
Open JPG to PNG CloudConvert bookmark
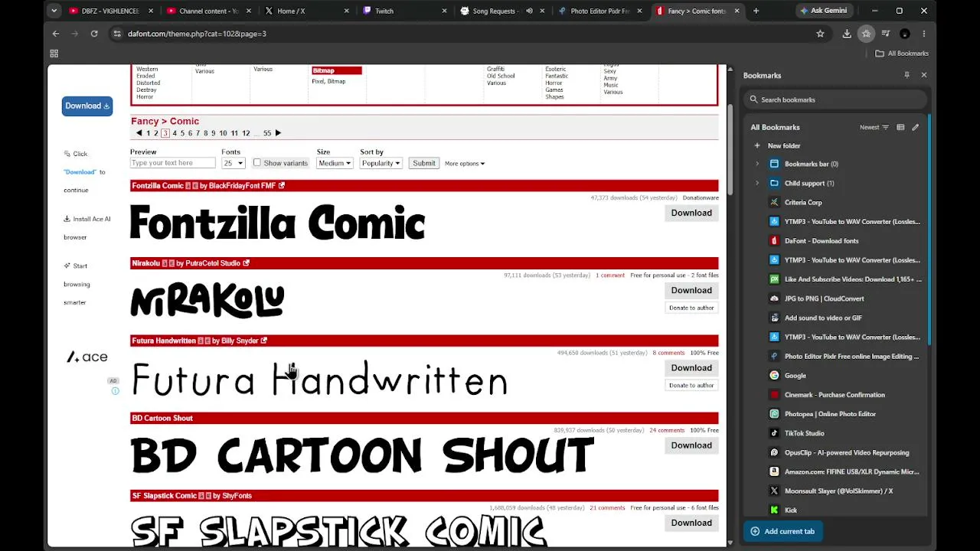point(824,298)
